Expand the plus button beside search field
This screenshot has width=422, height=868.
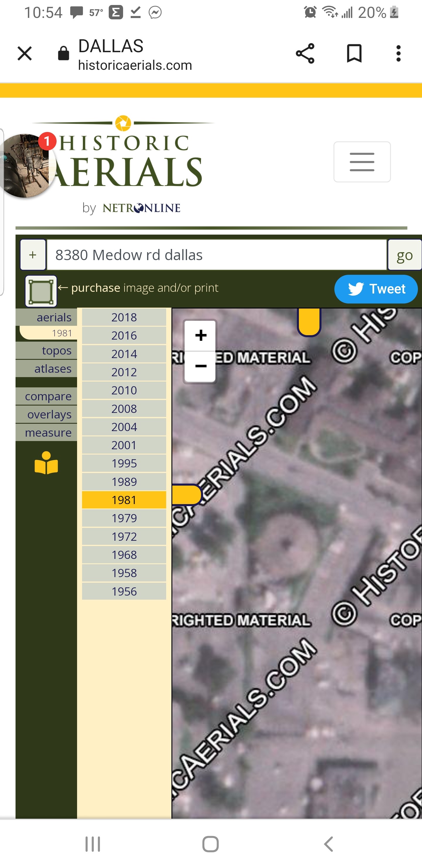point(33,255)
